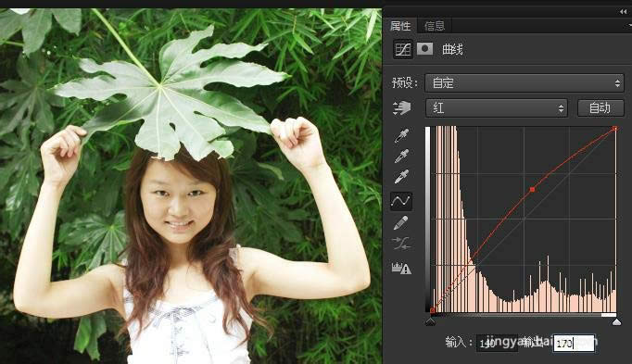The height and width of the screenshot is (364, 632).
Task: Open the 红 channel dropdown
Action: [496, 108]
